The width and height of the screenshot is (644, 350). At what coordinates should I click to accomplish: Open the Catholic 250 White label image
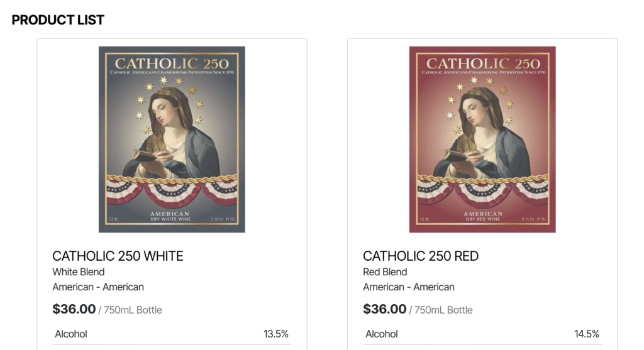172,139
